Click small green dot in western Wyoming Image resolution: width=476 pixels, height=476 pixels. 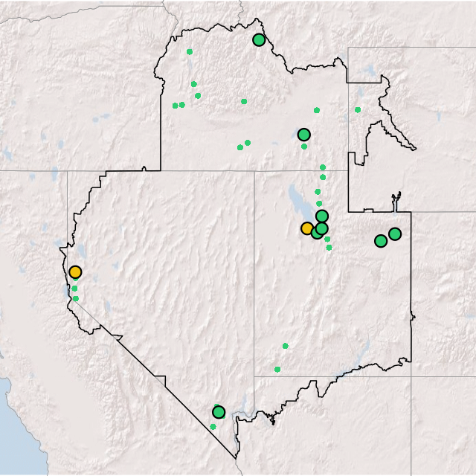coord(358,110)
